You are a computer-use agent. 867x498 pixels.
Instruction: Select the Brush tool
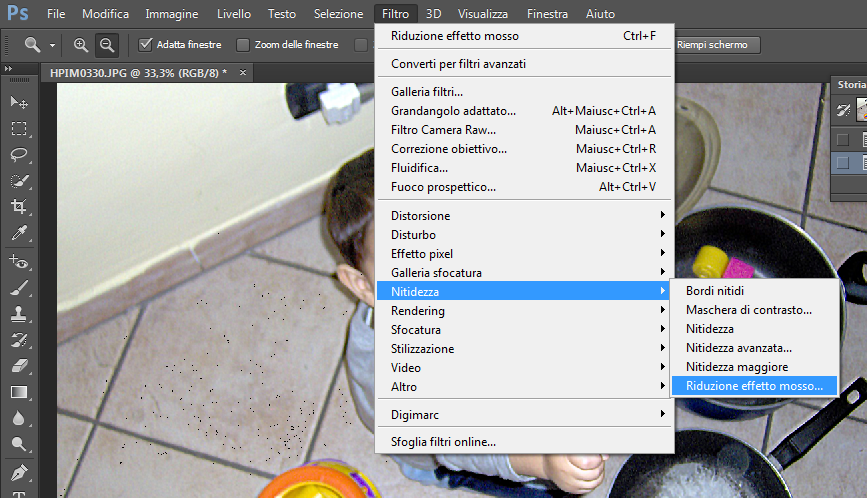(x=19, y=288)
